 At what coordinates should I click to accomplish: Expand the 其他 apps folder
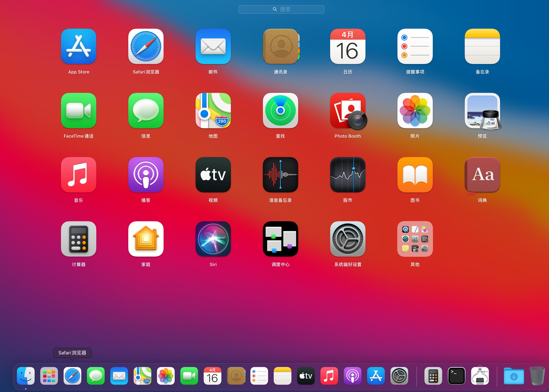[415, 239]
